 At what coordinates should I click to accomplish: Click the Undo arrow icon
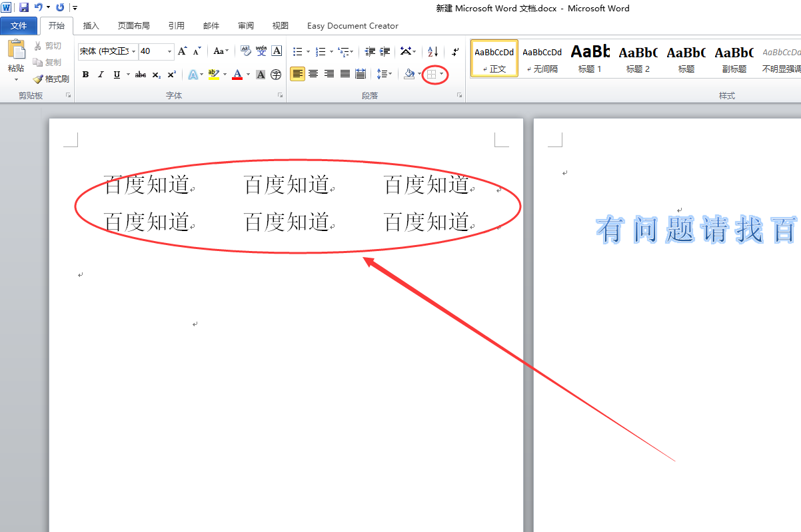pos(39,7)
